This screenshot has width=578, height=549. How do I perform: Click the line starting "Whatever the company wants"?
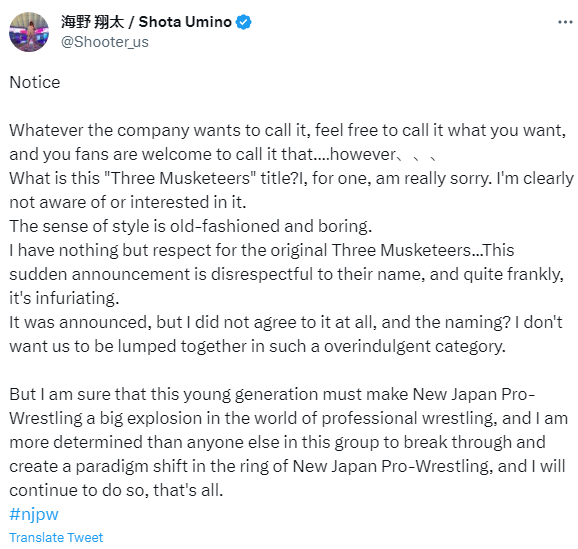pyautogui.click(x=288, y=131)
